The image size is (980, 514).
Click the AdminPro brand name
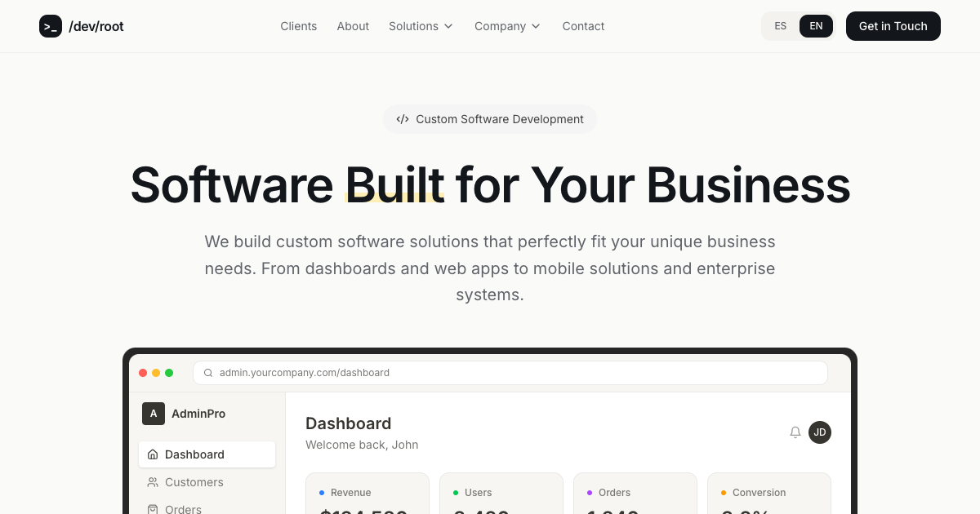[198, 414]
